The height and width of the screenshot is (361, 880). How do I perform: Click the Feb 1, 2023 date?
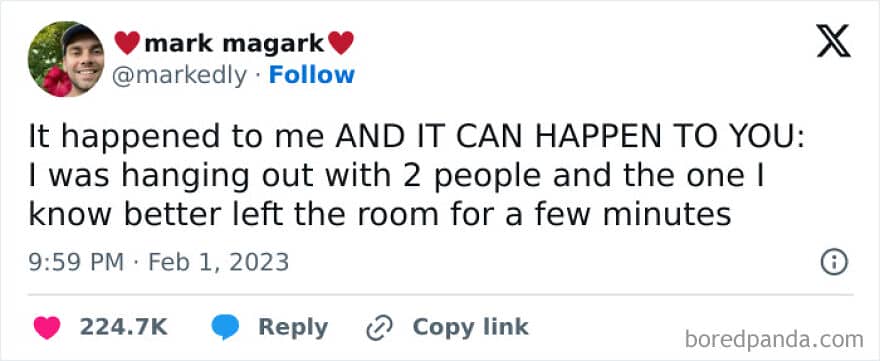pos(218,262)
